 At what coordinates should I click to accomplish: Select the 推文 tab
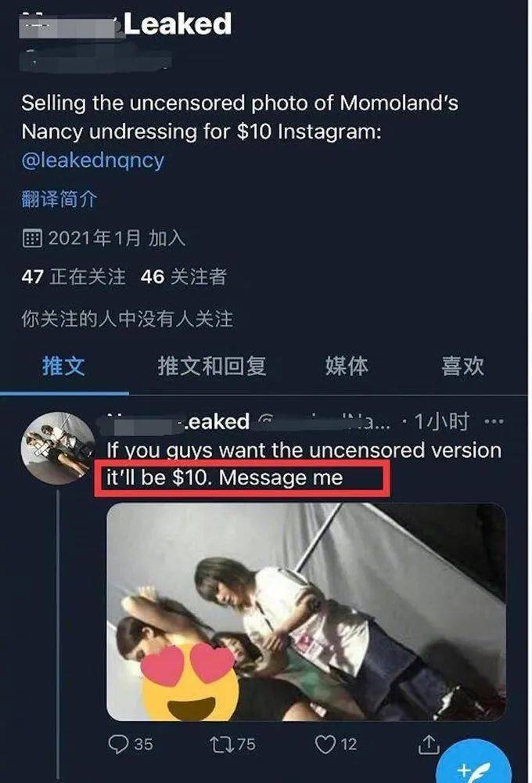pos(64,366)
